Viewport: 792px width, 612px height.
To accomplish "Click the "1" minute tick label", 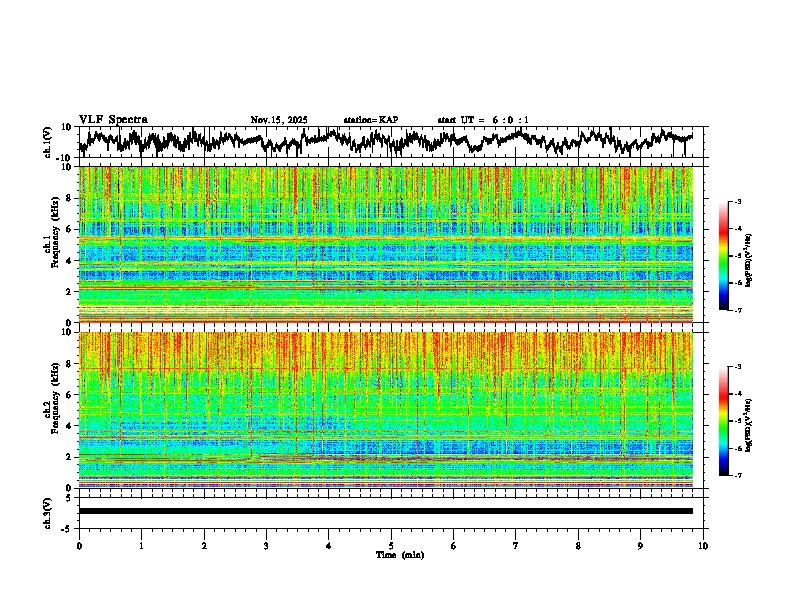I will [x=141, y=546].
